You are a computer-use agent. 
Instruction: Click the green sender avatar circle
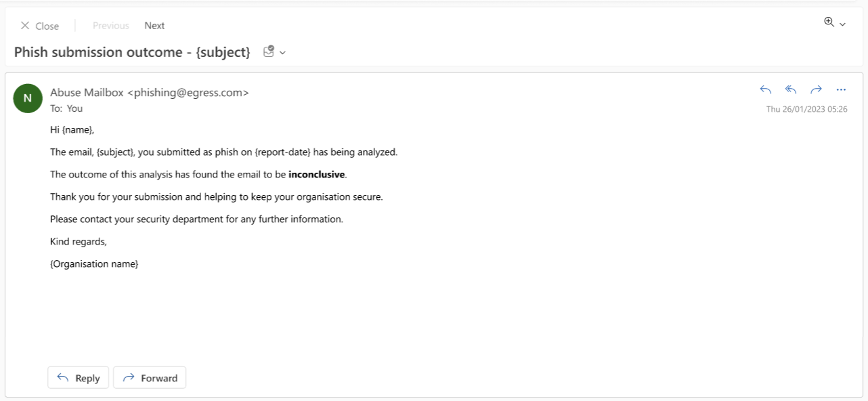click(28, 98)
